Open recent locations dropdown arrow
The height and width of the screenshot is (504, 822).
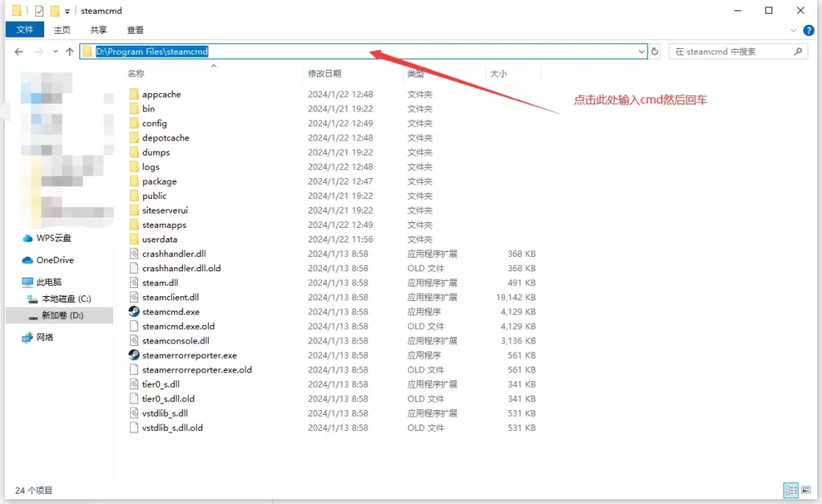pos(55,51)
